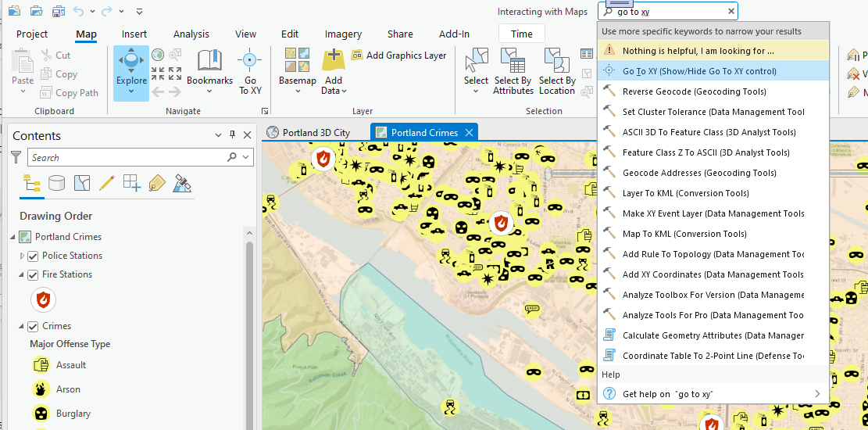Click Add Graphics Layer button

[399, 56]
